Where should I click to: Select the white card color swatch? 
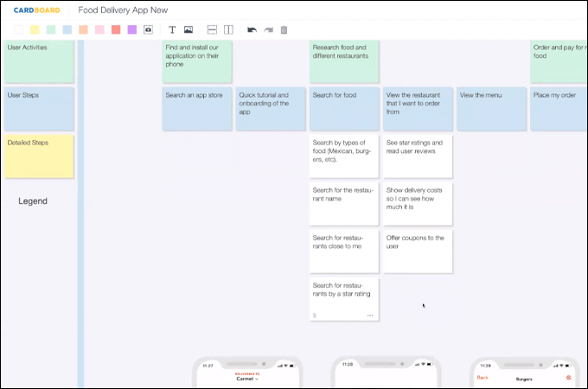pos(18,29)
